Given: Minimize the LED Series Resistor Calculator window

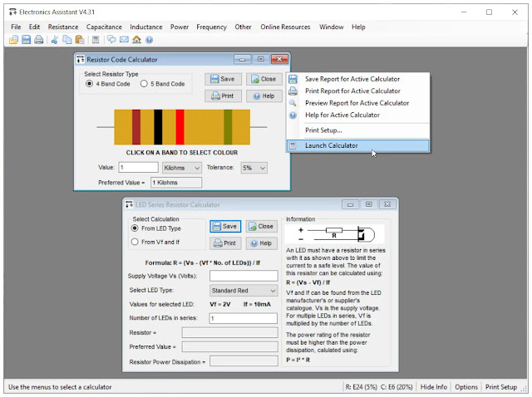Looking at the screenshot, I should tap(351, 204).
